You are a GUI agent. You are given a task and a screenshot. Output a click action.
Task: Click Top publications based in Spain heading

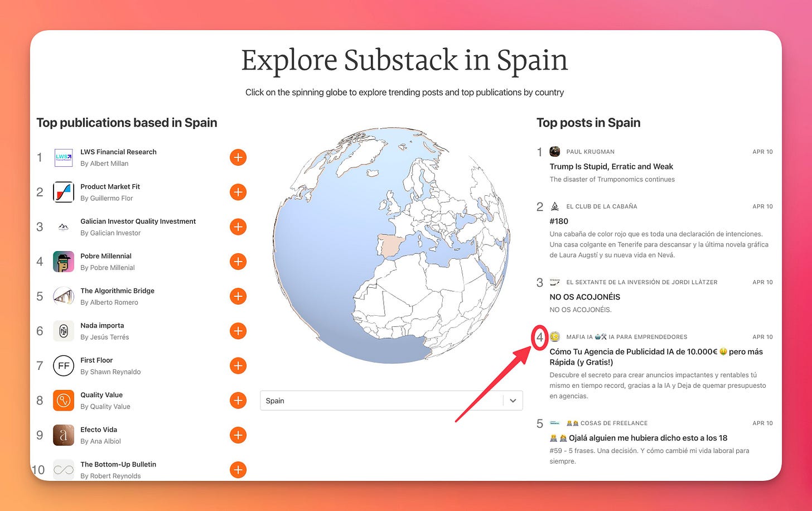[127, 123]
